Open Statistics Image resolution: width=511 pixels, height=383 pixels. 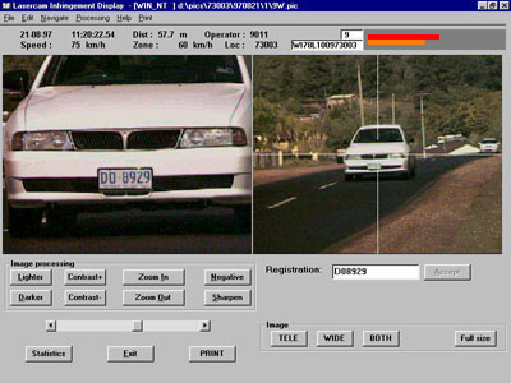[x=49, y=354]
